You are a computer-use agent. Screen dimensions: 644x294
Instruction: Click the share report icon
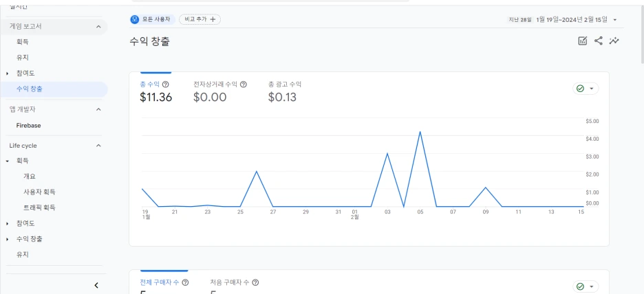click(x=598, y=41)
